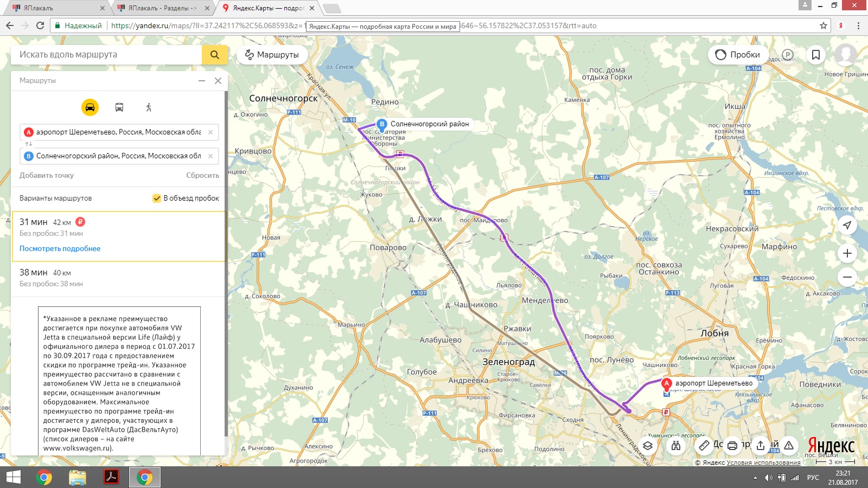Select the public transport bus route mode
868x488 pixels.
click(x=119, y=107)
